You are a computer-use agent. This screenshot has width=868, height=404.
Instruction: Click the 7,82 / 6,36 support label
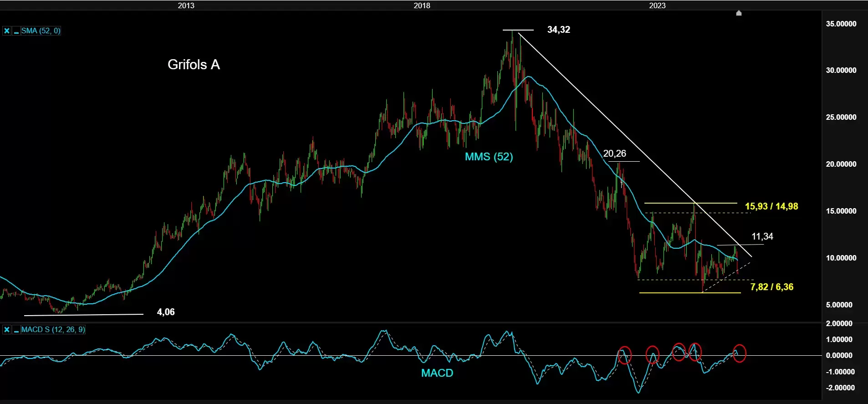tap(772, 287)
